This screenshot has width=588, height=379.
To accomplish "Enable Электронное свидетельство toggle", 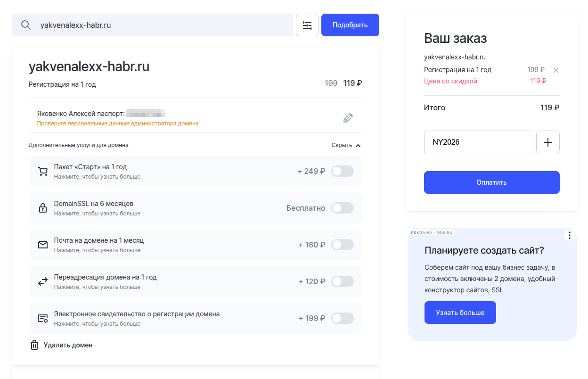I will 342,318.
